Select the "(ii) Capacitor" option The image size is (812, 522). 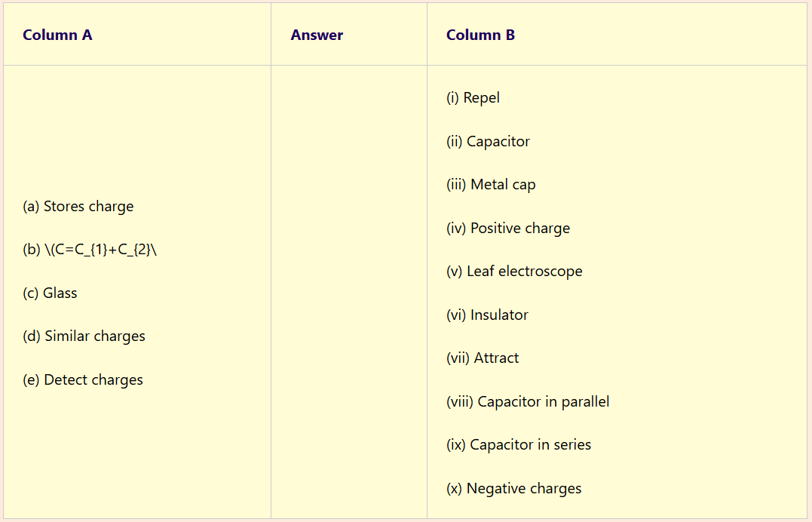click(x=488, y=142)
